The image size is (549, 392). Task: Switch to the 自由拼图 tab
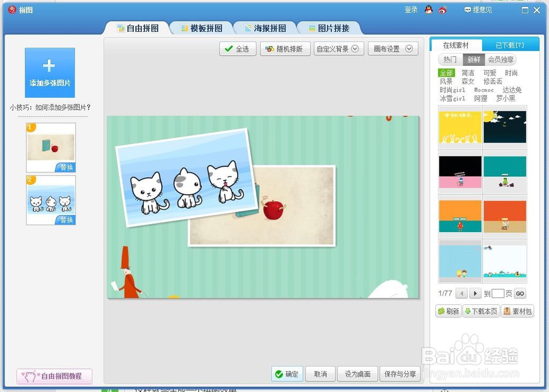(x=138, y=28)
